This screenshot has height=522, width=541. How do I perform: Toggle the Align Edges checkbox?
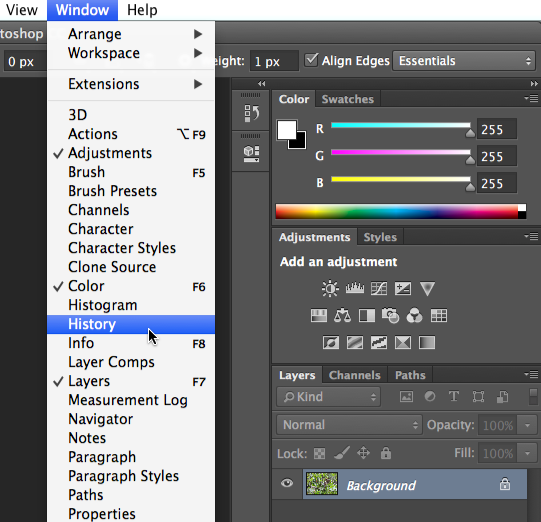pyautogui.click(x=312, y=60)
